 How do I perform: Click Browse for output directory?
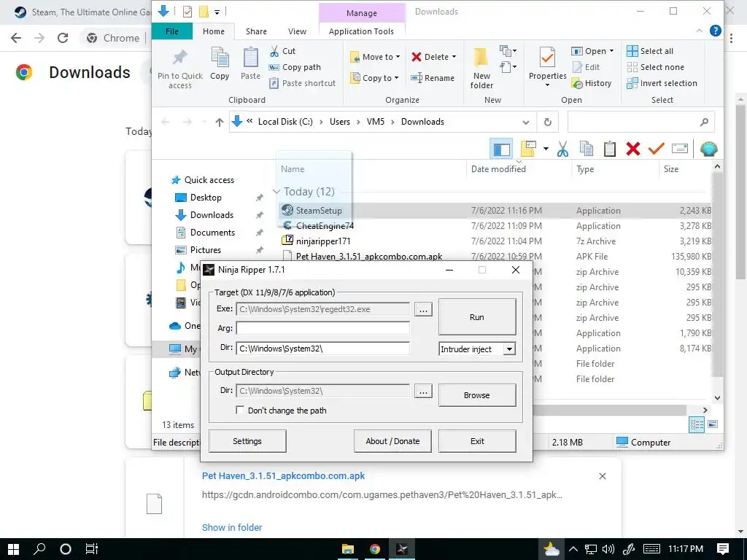tap(477, 395)
